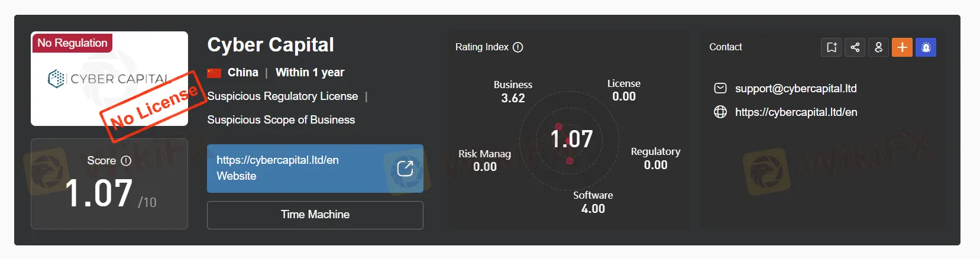Click the 1.07 /10 score value

[x=110, y=194]
